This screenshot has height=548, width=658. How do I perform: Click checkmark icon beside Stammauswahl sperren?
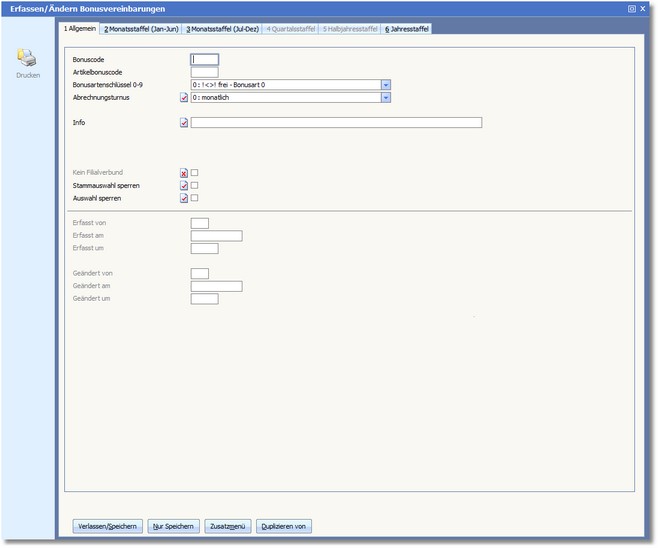coord(184,186)
